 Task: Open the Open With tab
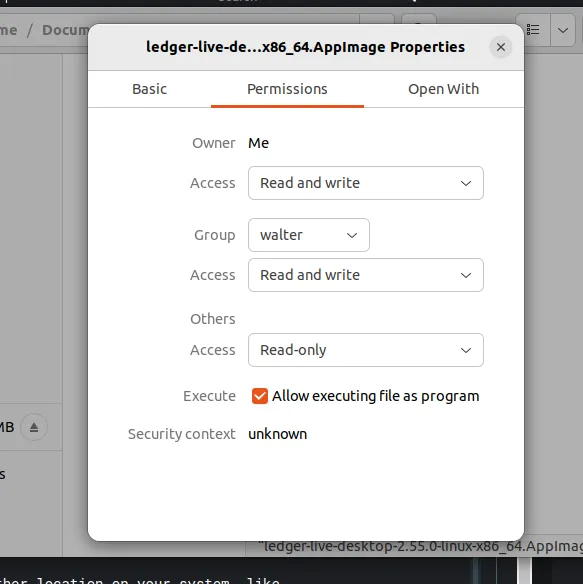(443, 89)
